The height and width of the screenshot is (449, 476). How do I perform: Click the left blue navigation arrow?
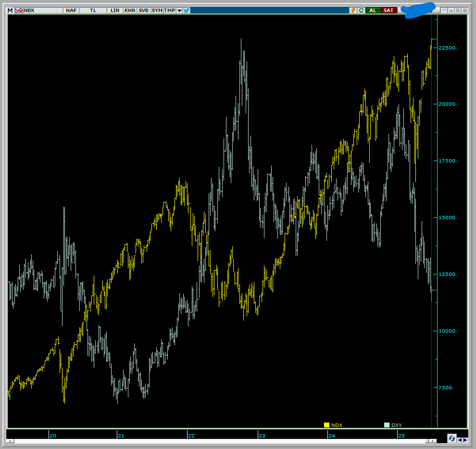click(460, 439)
